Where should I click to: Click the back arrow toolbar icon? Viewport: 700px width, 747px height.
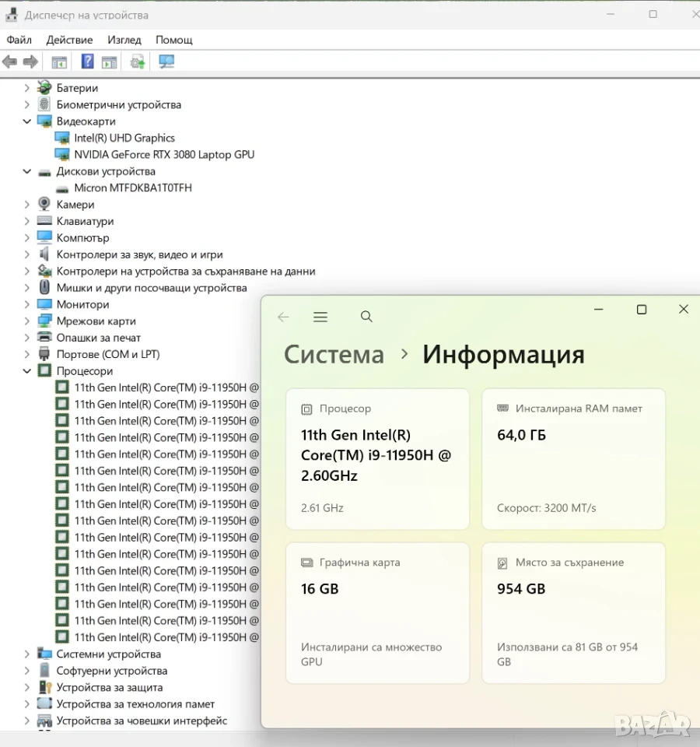(9, 61)
